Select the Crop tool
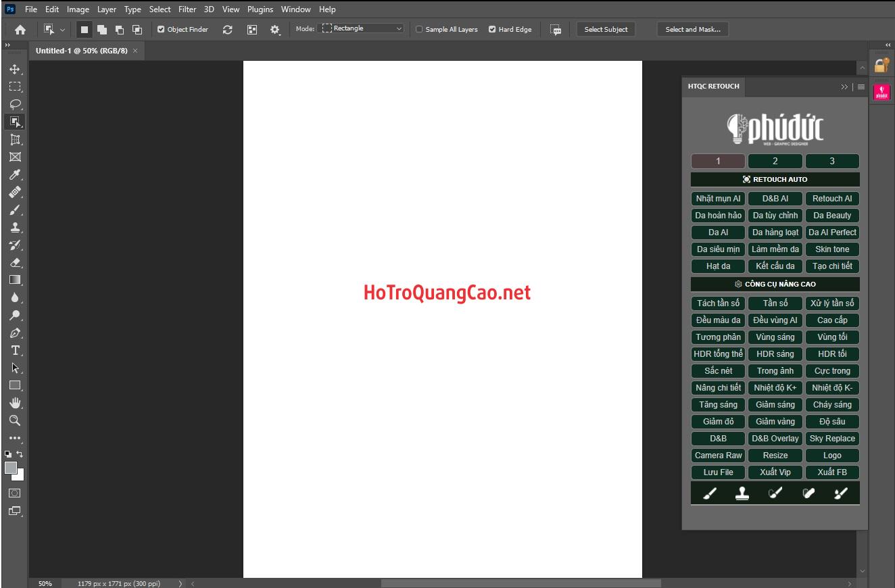This screenshot has height=588, width=895. pyautogui.click(x=15, y=140)
